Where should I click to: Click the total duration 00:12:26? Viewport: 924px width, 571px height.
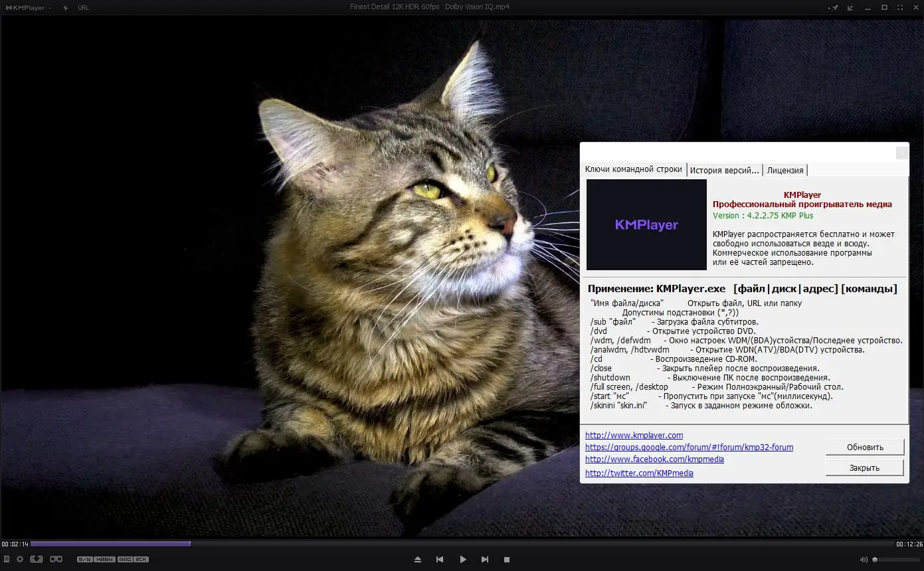(x=909, y=544)
